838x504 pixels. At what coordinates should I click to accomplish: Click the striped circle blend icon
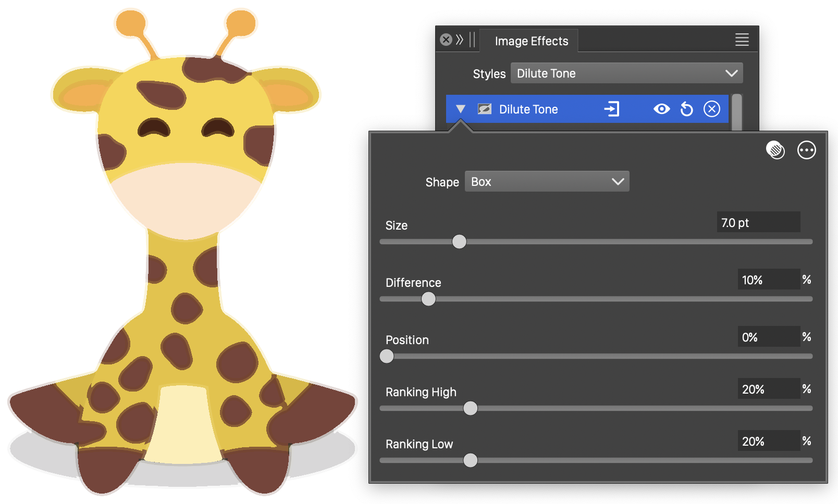click(x=775, y=150)
